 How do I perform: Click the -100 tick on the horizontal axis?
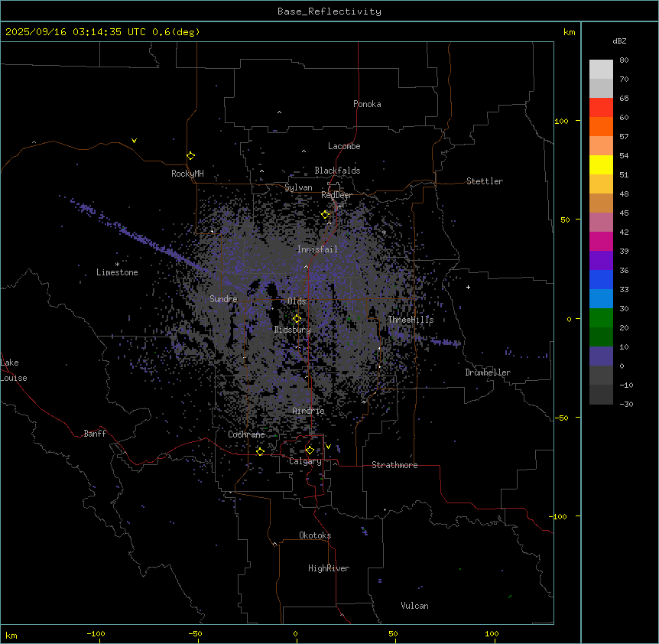(96, 633)
